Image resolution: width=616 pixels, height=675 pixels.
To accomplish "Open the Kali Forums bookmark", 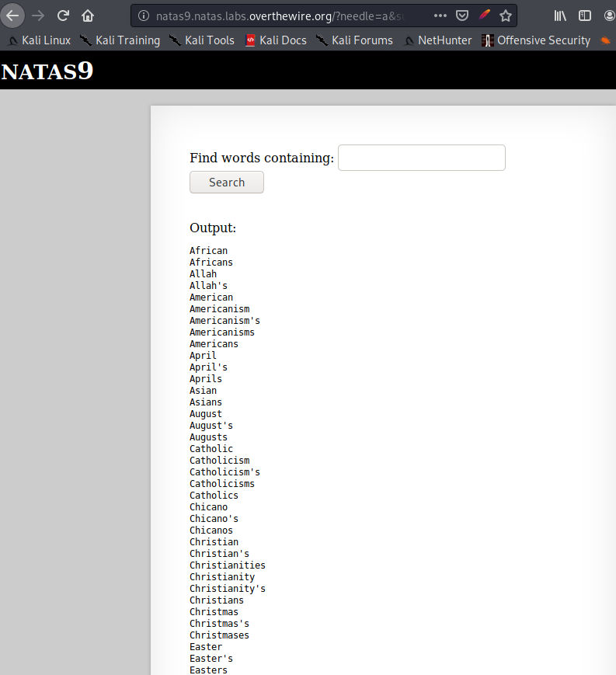I will click(x=354, y=40).
